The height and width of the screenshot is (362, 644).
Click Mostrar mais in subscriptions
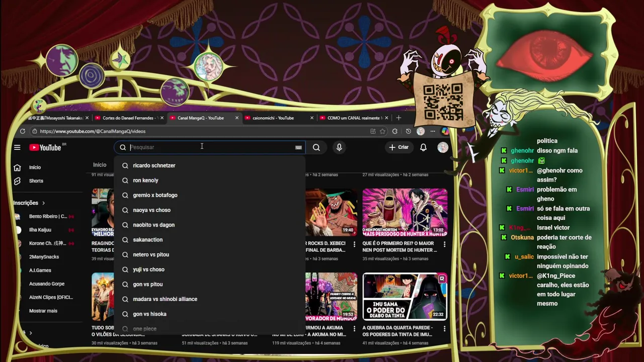pos(43,311)
